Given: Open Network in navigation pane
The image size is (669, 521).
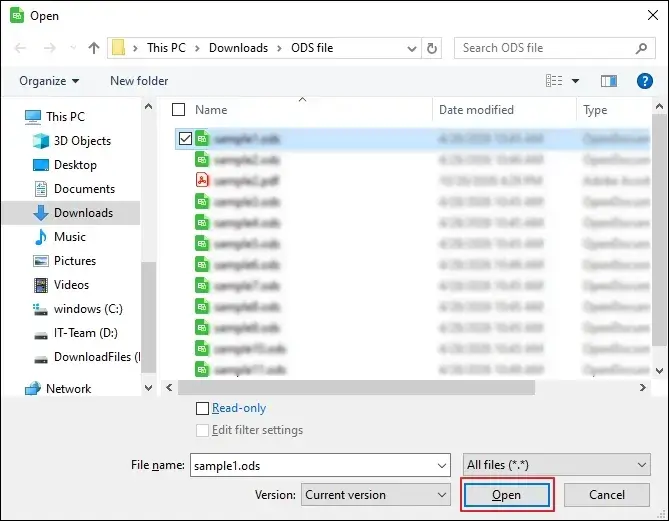Looking at the screenshot, I should point(58,389).
